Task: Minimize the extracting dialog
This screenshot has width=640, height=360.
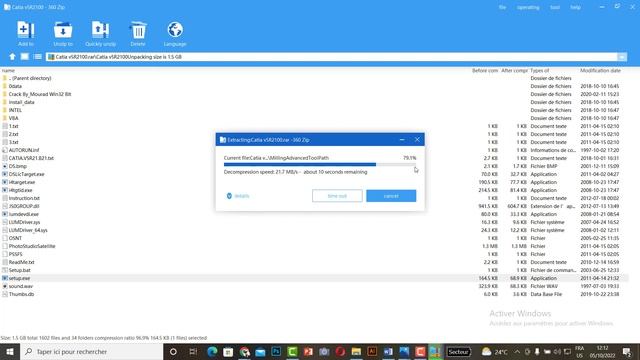Action: [402, 140]
